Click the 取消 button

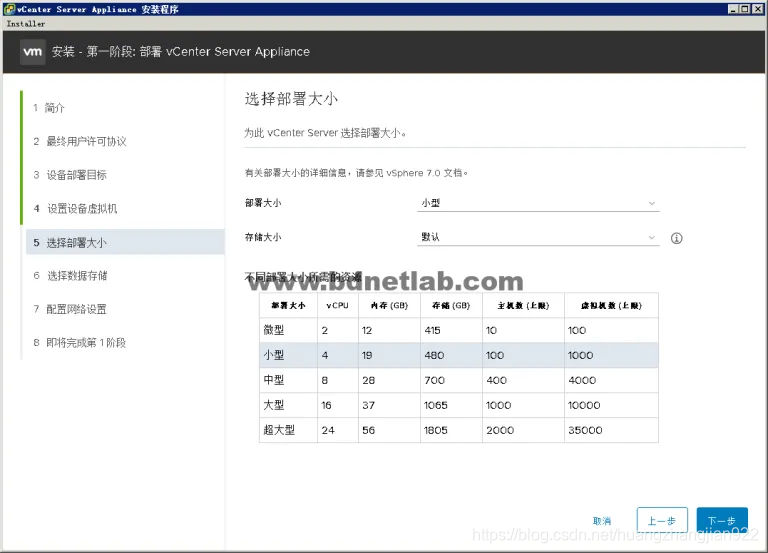point(602,521)
